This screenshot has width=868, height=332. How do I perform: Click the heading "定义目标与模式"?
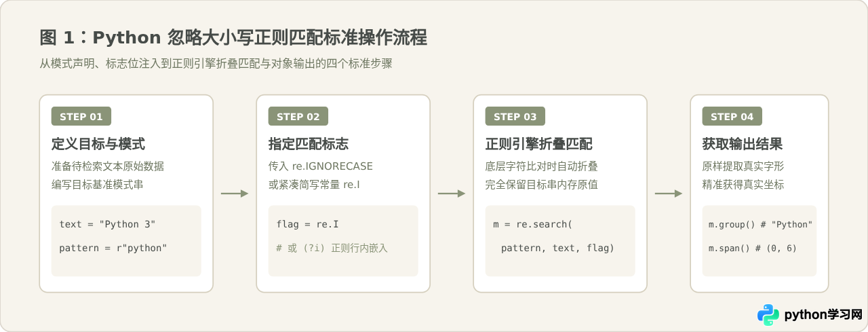(98, 145)
